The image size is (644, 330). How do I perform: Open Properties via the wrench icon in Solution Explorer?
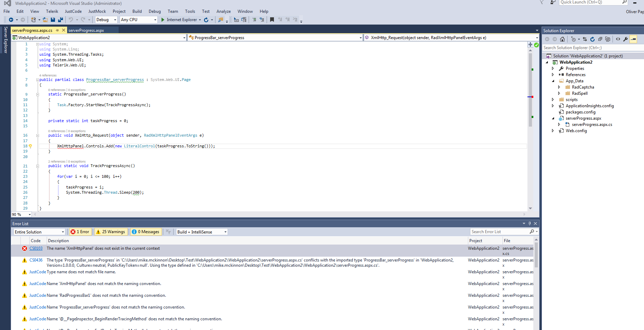tap(626, 39)
